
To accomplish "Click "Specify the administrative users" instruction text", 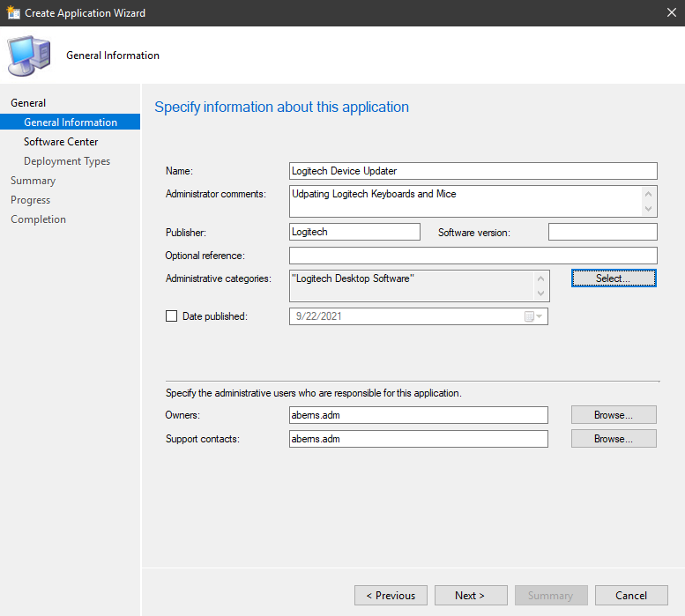I will 314,393.
